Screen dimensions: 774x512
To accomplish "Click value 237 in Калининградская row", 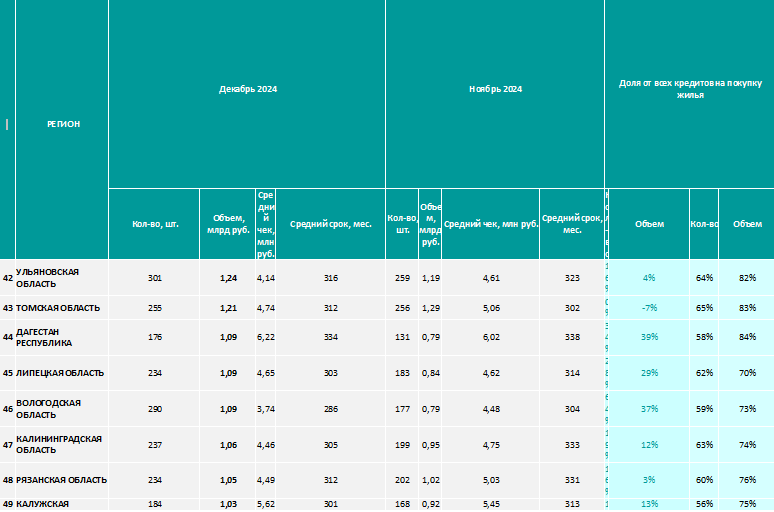I will tap(155, 445).
